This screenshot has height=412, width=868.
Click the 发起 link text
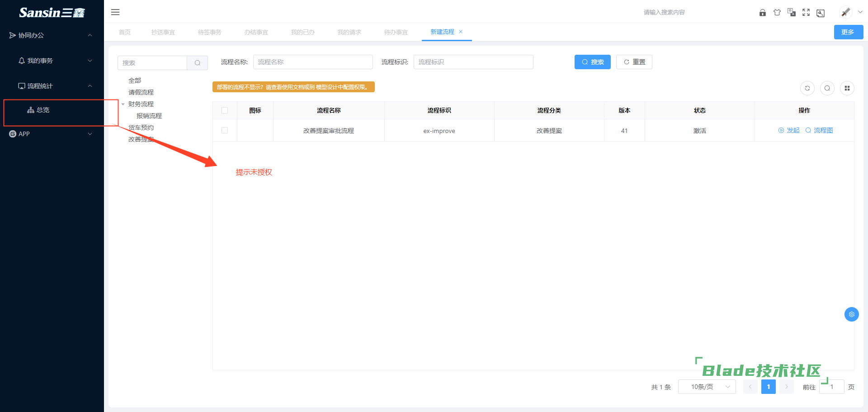point(793,130)
